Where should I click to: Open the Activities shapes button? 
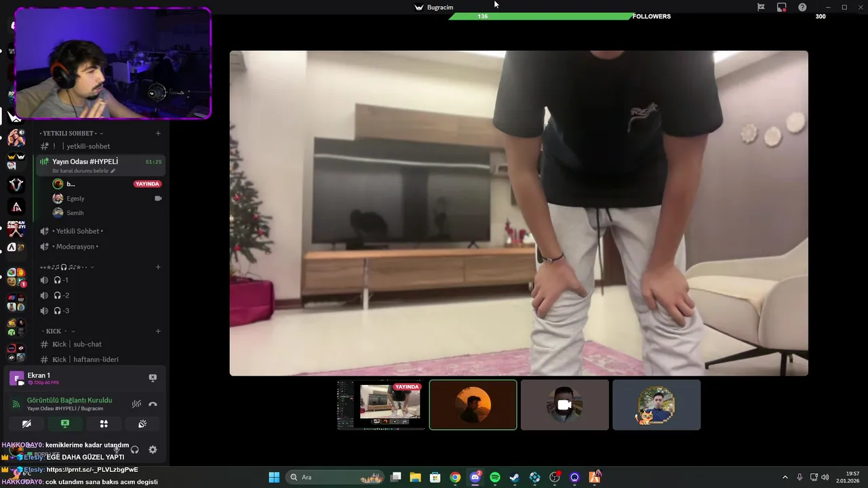(104, 424)
